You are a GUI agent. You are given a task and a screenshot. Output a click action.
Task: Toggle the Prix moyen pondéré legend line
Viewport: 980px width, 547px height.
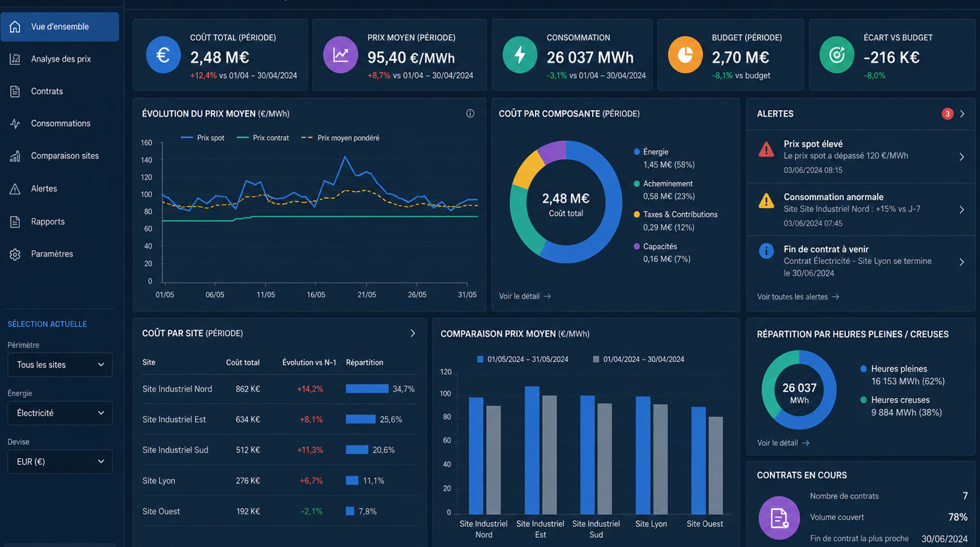click(340, 138)
